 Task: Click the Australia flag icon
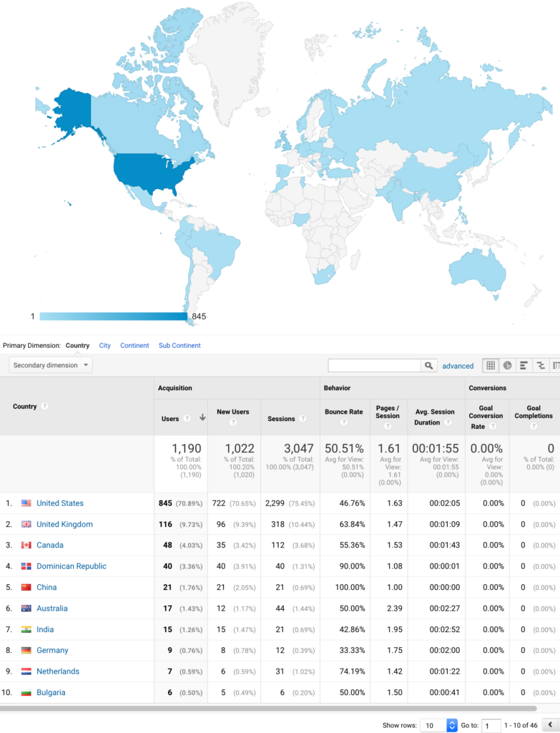tap(26, 608)
